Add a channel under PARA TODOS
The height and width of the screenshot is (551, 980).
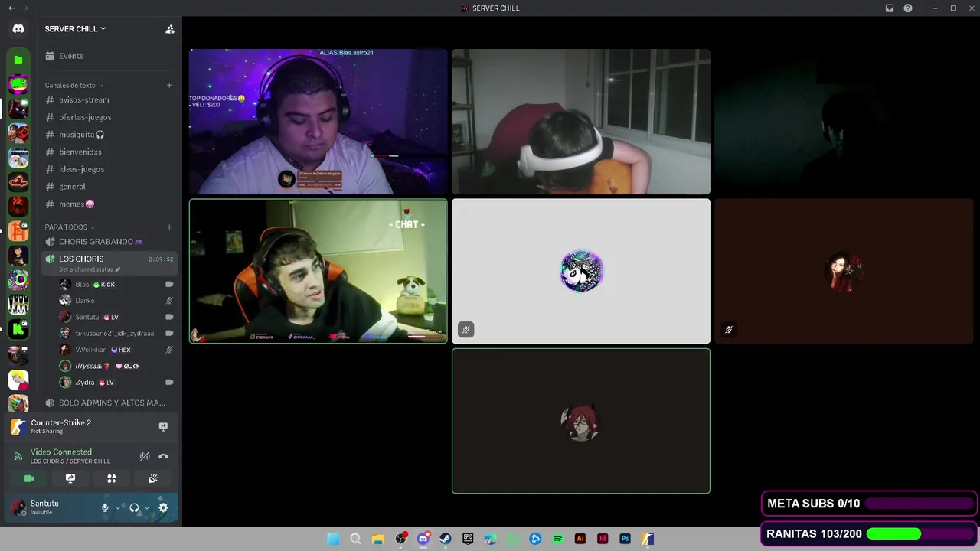pyautogui.click(x=169, y=227)
